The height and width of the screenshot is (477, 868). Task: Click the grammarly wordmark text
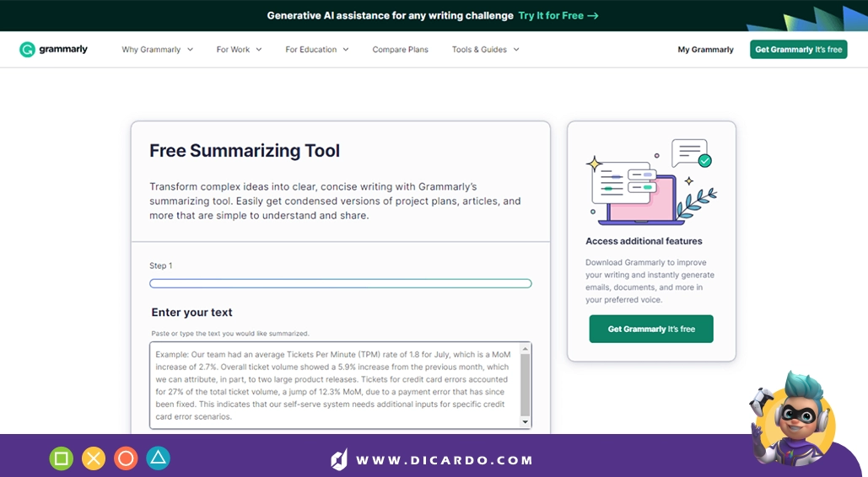coord(63,49)
